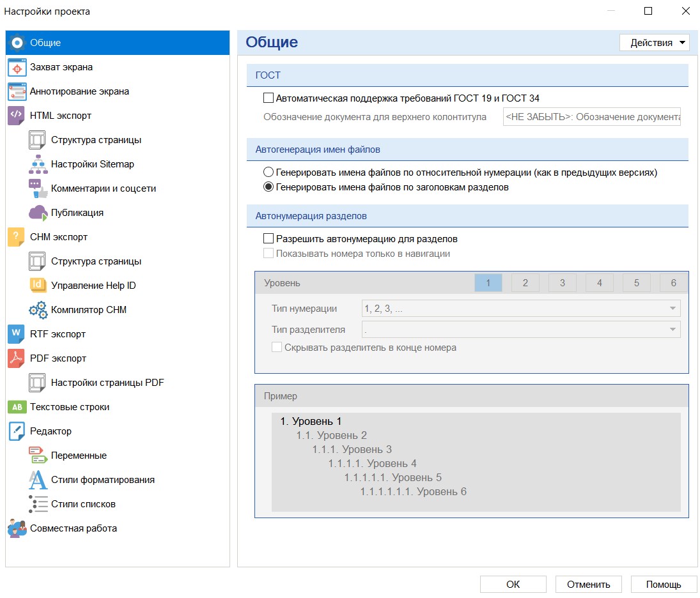Click the Совместная работа icon
Viewport: 700px width, 598px height.
click(17, 528)
